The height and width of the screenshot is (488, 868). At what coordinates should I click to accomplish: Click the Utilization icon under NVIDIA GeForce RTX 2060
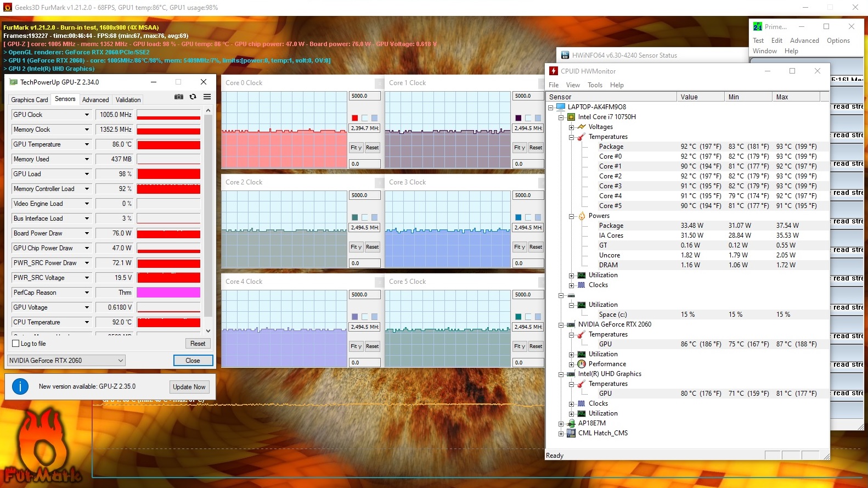pyautogui.click(x=582, y=354)
